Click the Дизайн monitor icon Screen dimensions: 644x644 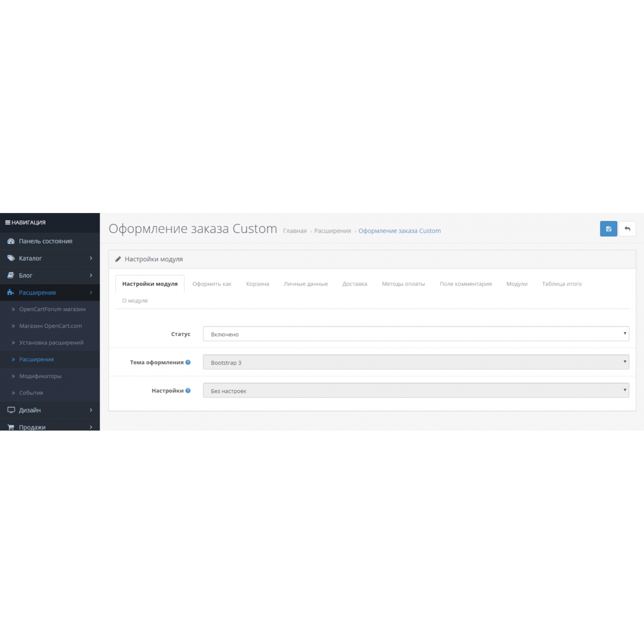(x=11, y=410)
